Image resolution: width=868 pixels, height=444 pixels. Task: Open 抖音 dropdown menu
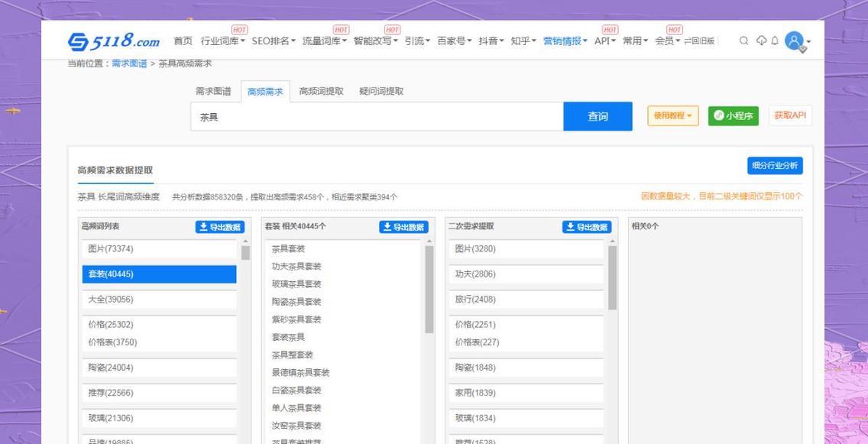point(491,41)
